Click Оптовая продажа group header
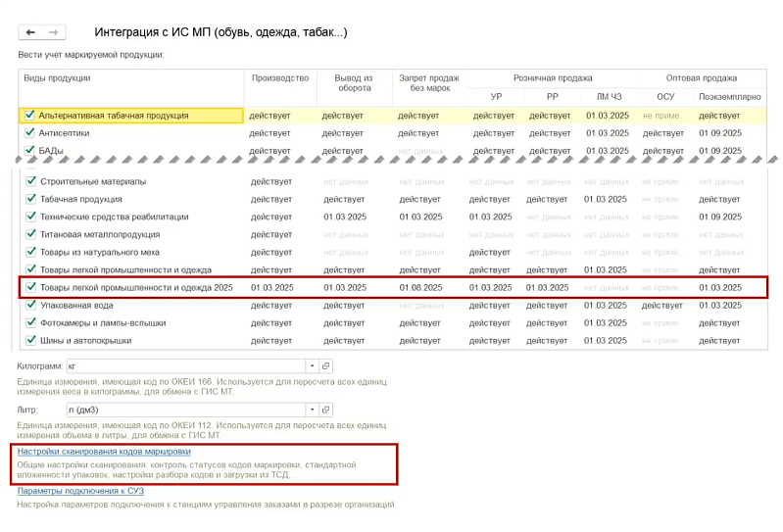The image size is (783, 532). [x=701, y=78]
